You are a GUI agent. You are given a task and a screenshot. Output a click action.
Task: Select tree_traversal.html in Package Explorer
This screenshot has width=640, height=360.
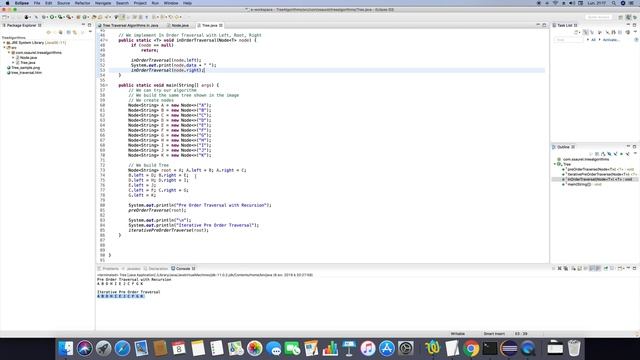[24, 73]
